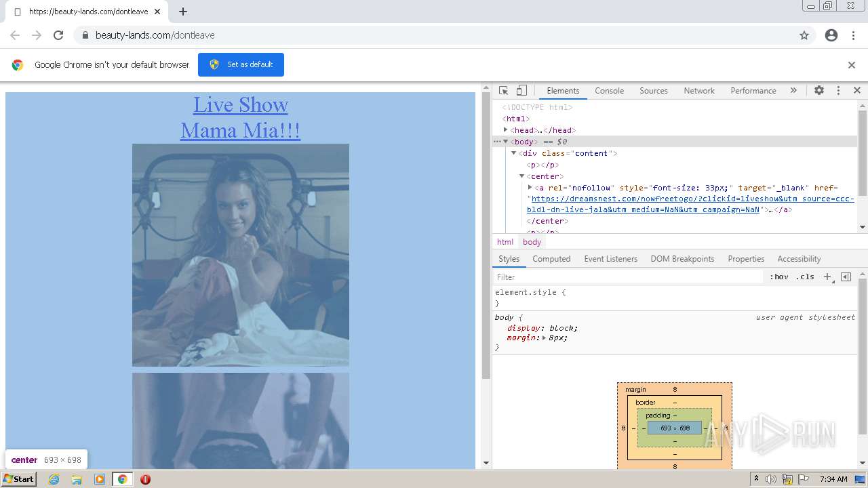Open the Chrome profile menu

tap(831, 35)
